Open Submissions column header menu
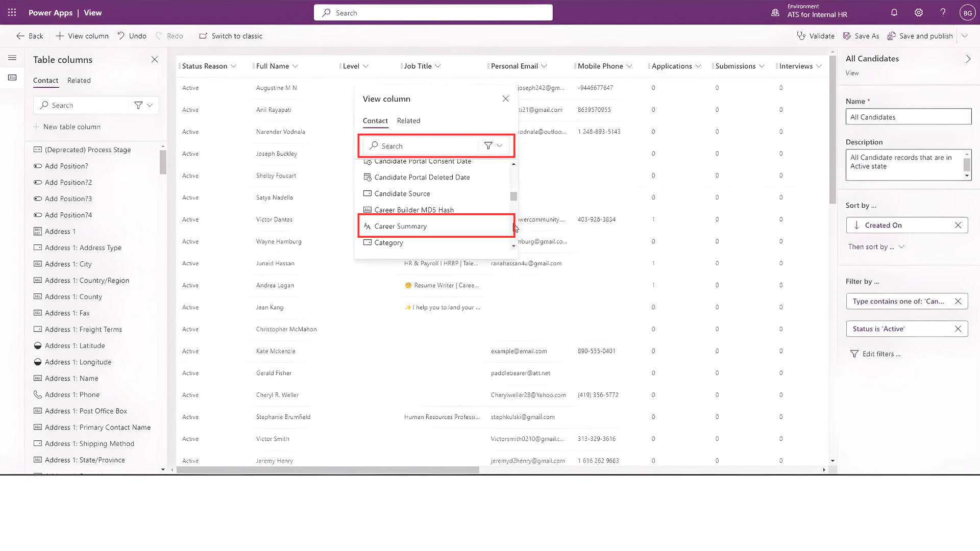 point(762,66)
